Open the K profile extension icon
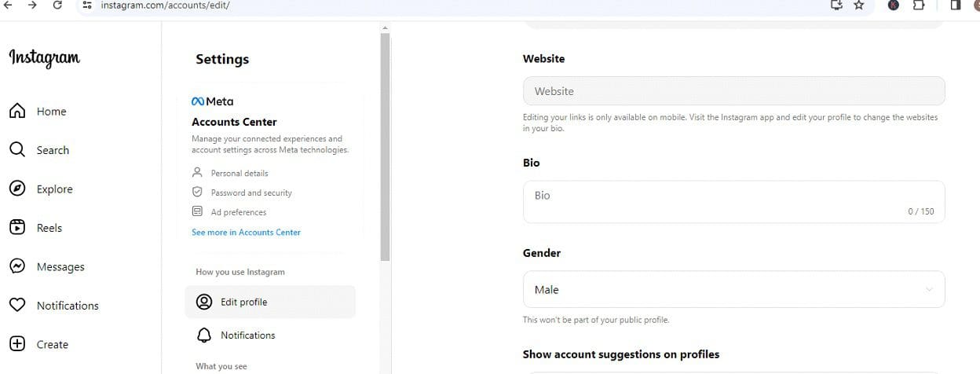The width and height of the screenshot is (980, 374). [894, 5]
